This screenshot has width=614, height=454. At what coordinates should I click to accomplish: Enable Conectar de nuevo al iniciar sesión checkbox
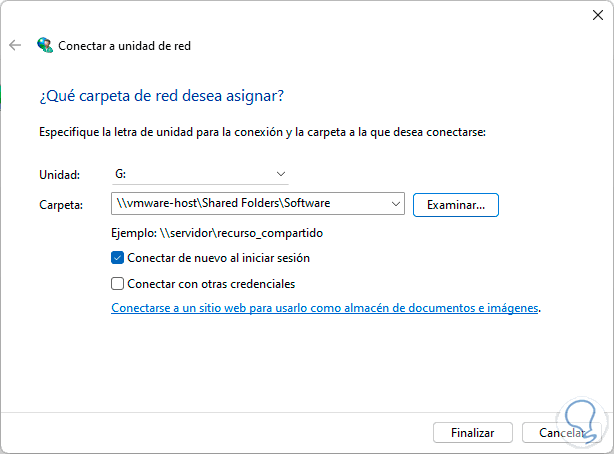119,258
